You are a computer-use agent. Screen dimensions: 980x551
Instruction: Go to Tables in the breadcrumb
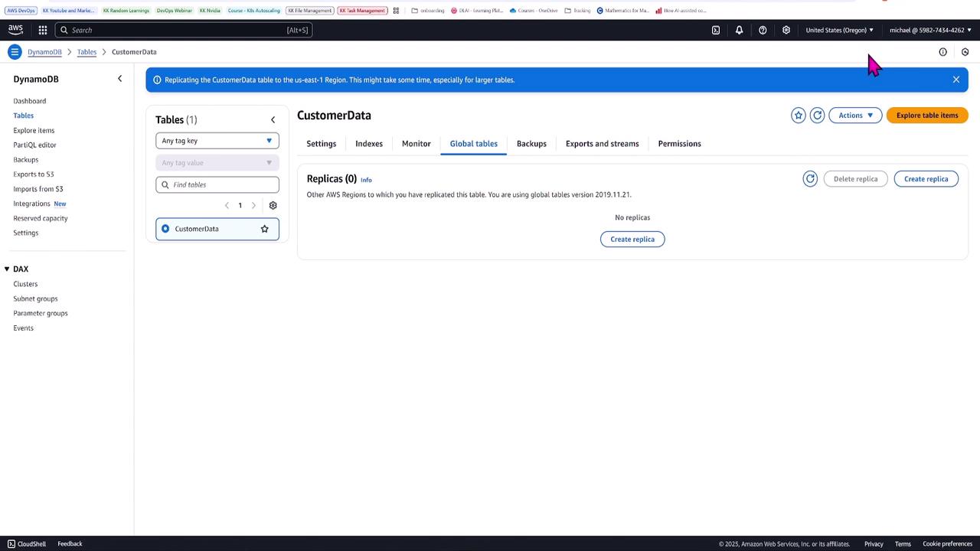pyautogui.click(x=87, y=52)
